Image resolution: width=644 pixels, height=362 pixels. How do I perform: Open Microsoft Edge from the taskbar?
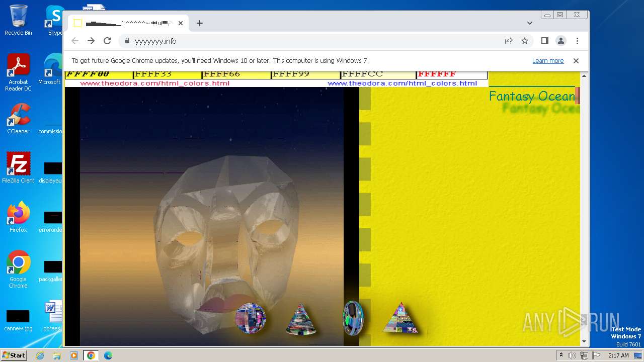(108, 355)
